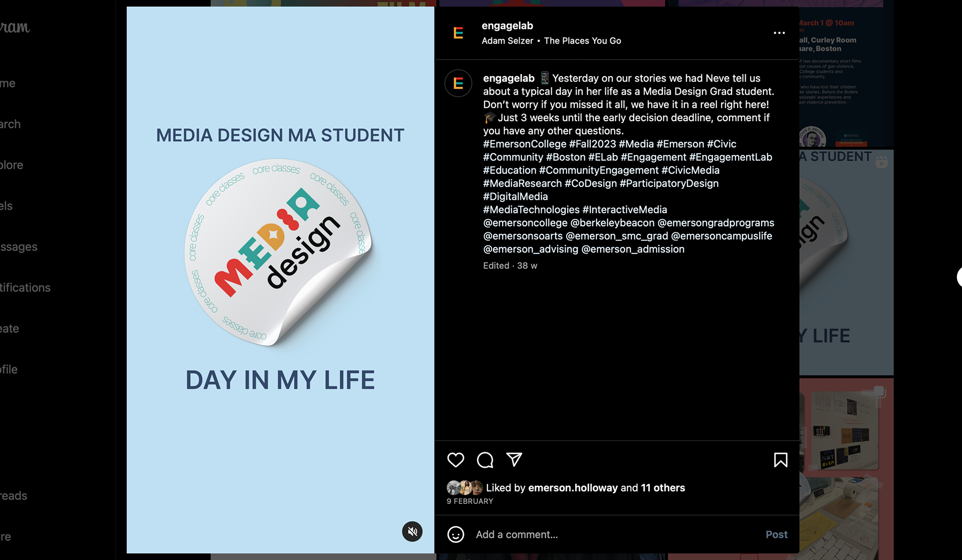Unmute the reel audio
Image resolution: width=962 pixels, height=560 pixels.
(412, 531)
